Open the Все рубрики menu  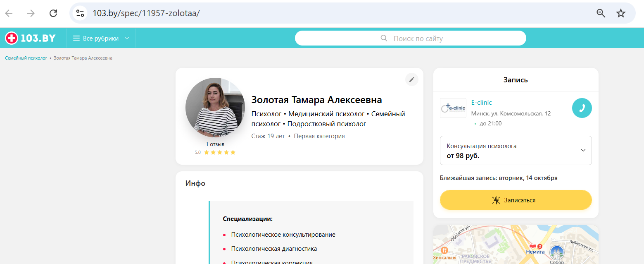point(101,38)
